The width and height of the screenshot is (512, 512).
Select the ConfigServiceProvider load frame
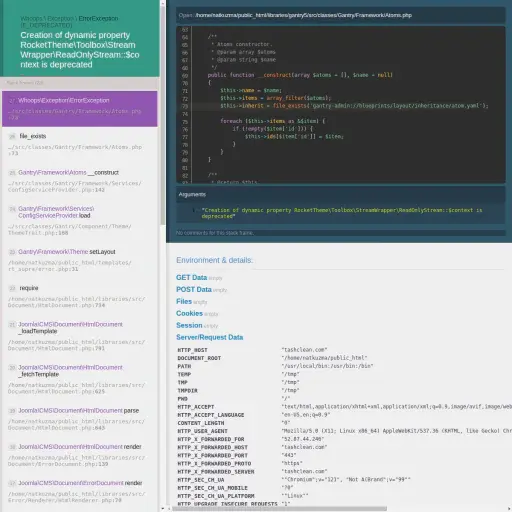coord(80,221)
